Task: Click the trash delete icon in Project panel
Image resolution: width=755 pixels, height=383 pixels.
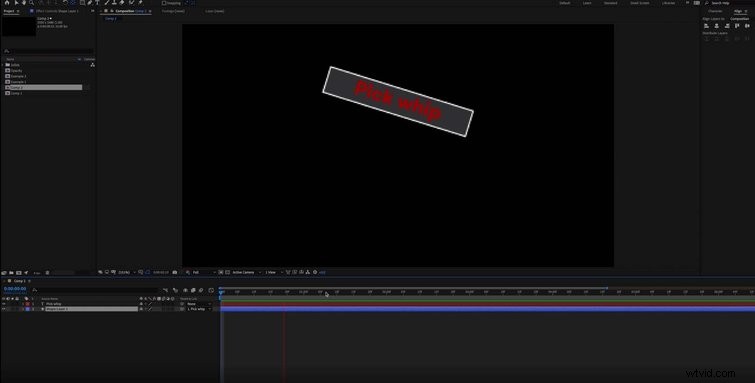Action: [47, 273]
